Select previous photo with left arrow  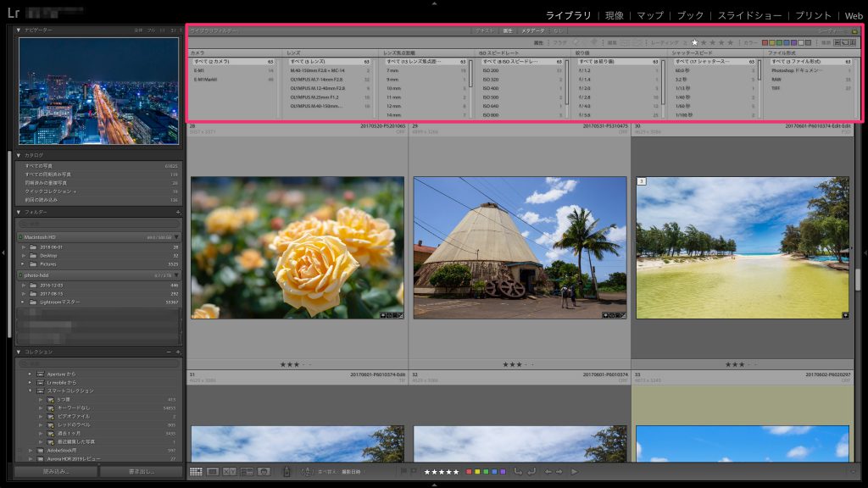tap(548, 472)
